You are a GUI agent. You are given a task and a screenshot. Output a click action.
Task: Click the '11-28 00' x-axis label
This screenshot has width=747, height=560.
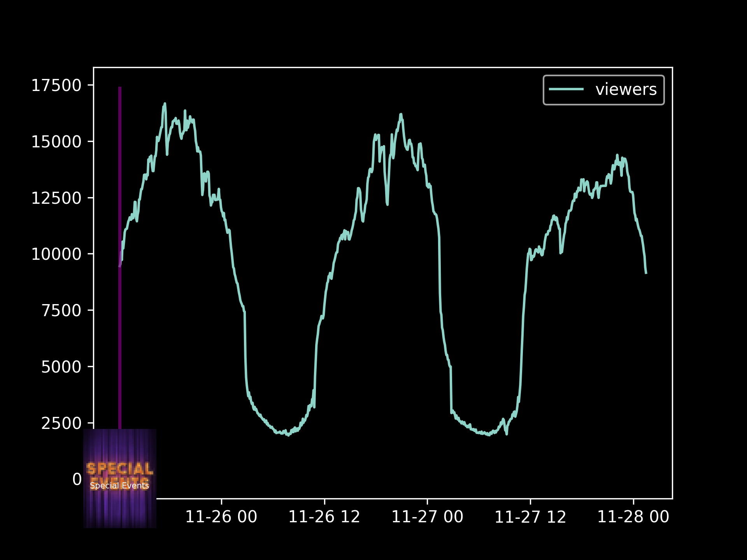pyautogui.click(x=633, y=517)
